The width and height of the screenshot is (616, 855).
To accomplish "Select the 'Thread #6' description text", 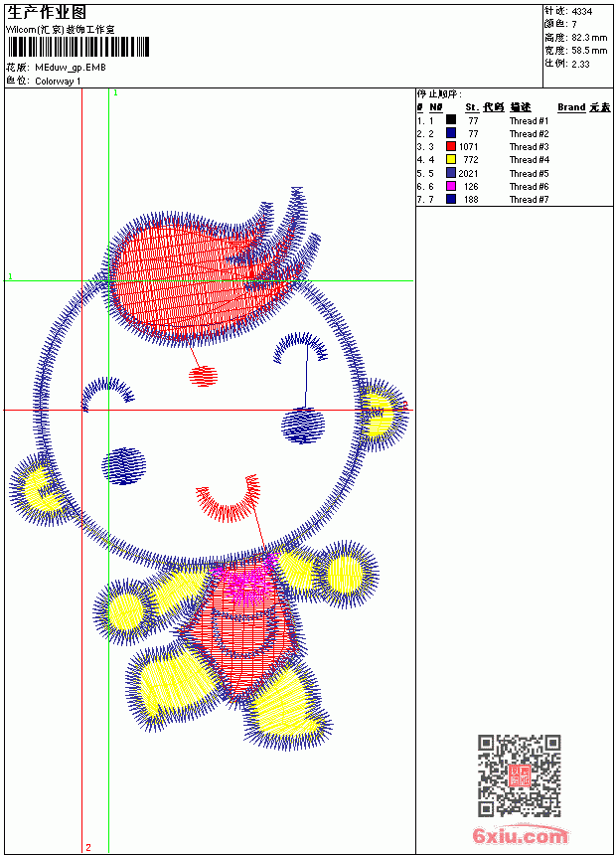I will 529,187.
